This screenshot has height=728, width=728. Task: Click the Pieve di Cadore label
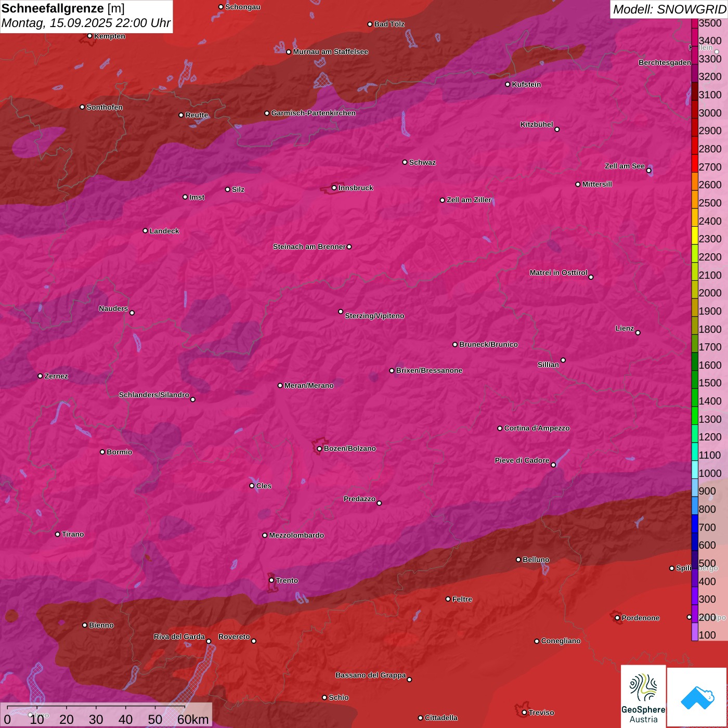522,460
